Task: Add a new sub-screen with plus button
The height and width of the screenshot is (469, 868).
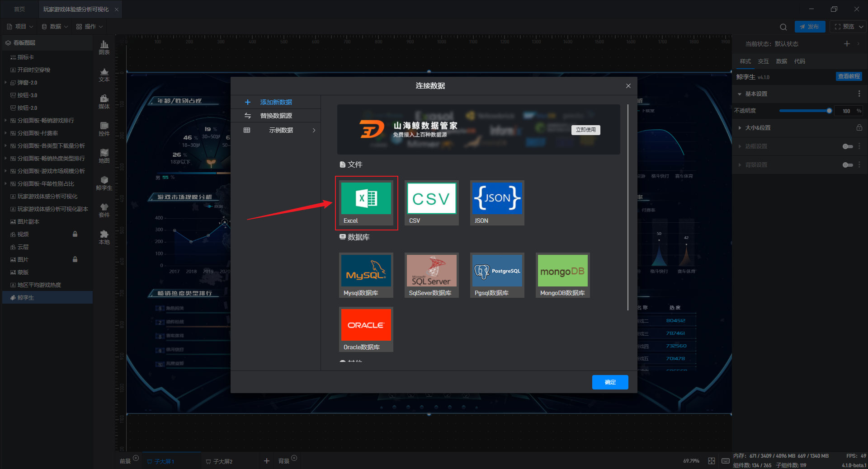Action: (x=267, y=461)
